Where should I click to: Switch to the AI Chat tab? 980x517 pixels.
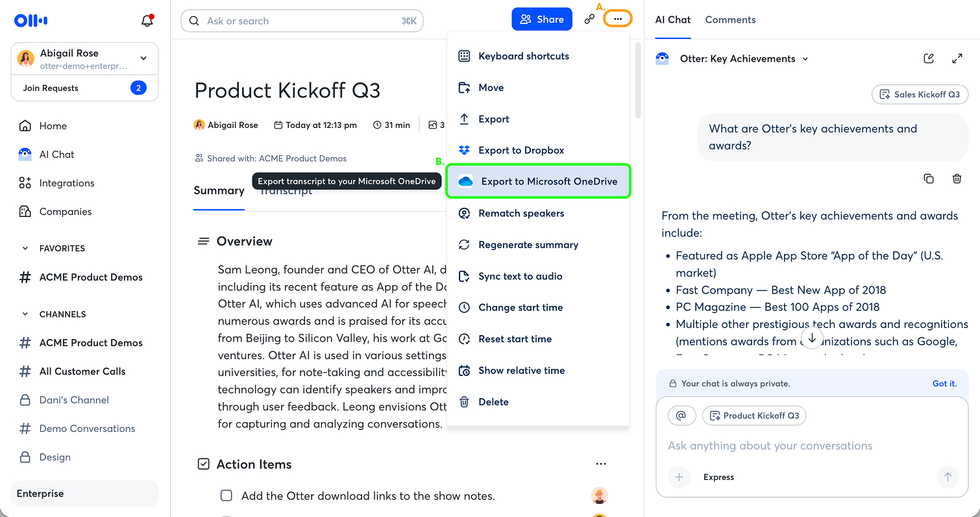[x=673, y=19]
